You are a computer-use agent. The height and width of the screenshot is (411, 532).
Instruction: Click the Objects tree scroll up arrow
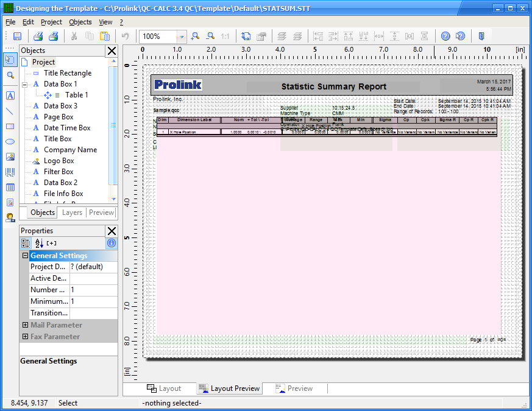(x=114, y=61)
